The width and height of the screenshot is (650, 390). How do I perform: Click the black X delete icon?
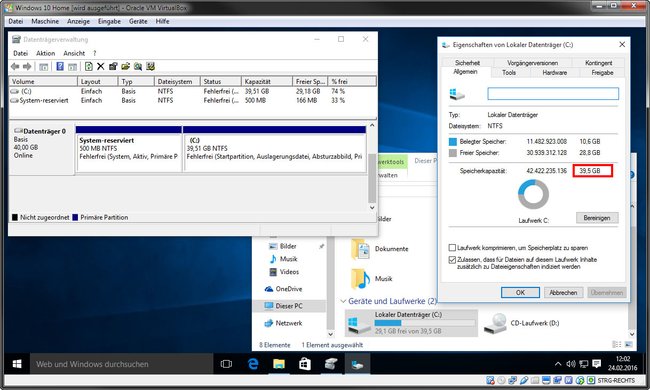[100, 66]
